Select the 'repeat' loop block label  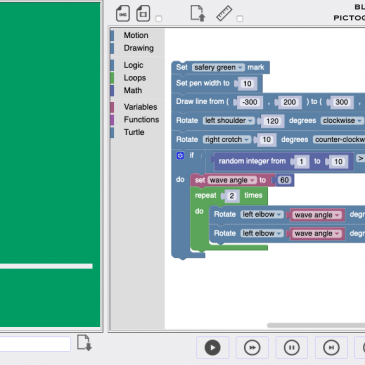coord(205,195)
